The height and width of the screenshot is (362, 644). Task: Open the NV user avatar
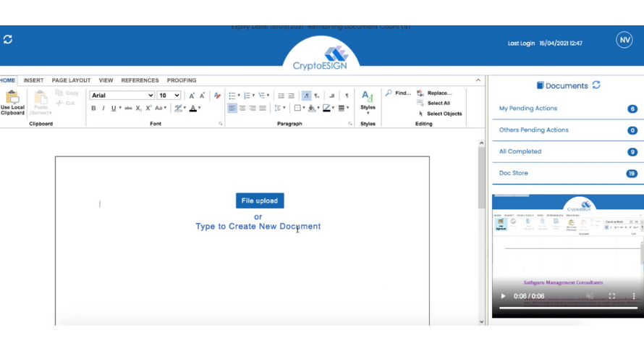pos(624,41)
